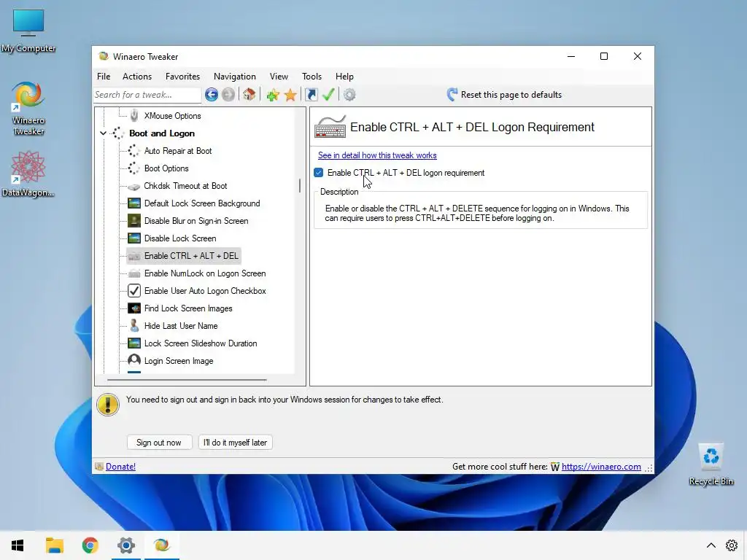Click the system tray gear icon

coord(732,545)
